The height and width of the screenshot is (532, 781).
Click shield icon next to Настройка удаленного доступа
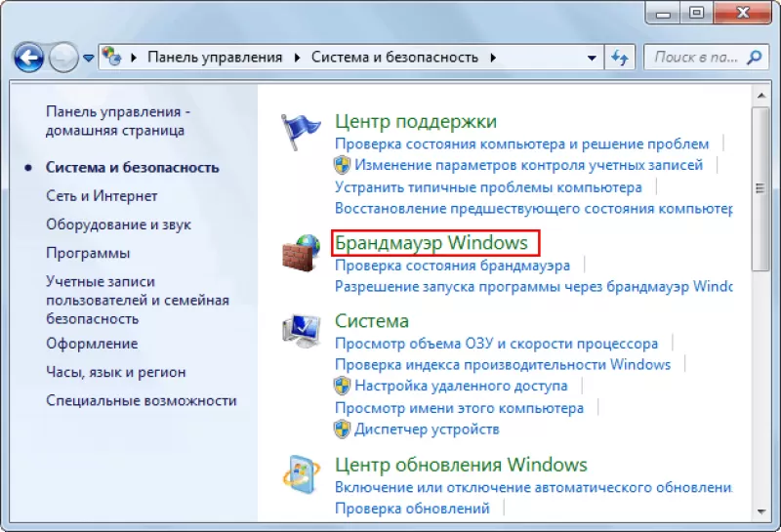[x=343, y=386]
